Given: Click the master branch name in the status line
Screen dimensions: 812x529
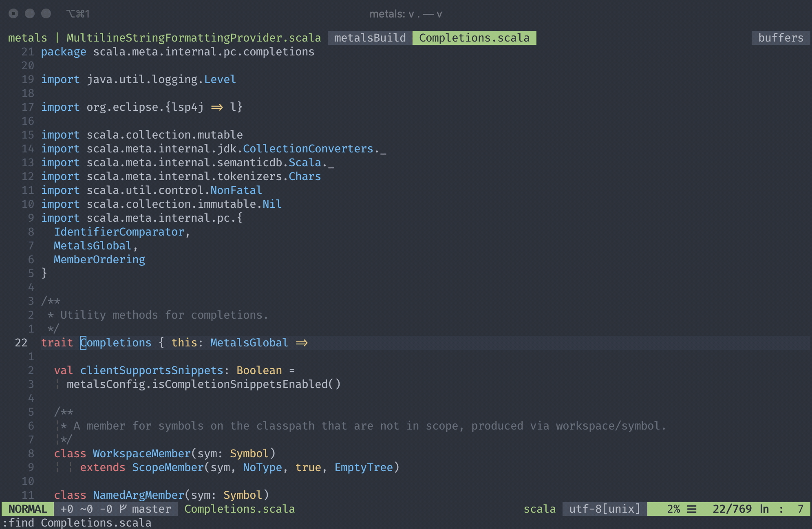Looking at the screenshot, I should point(151,509).
